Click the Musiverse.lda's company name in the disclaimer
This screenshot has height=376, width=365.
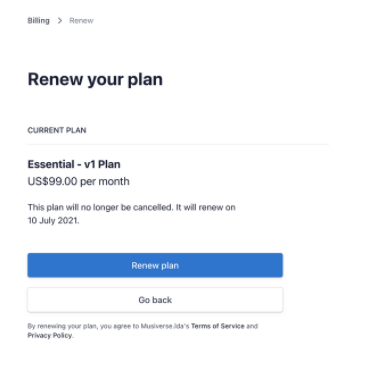(x=165, y=326)
